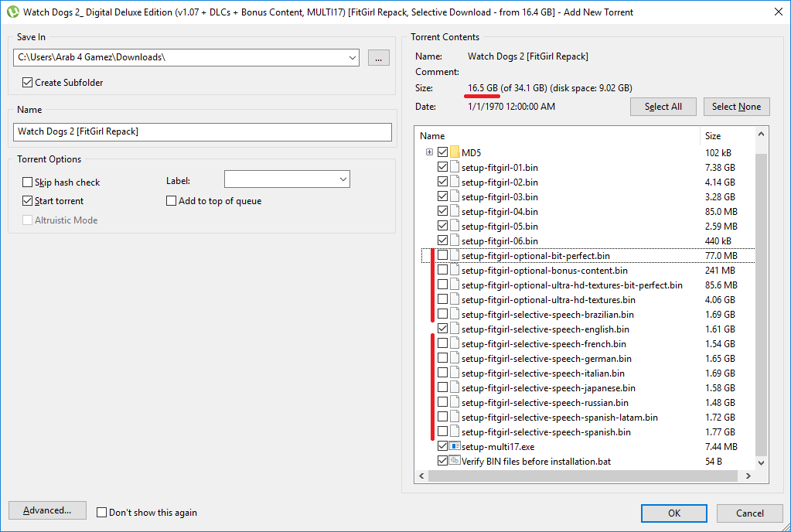
Task: Click the setup-multi17.exe application icon
Action: pyautogui.click(x=455, y=446)
